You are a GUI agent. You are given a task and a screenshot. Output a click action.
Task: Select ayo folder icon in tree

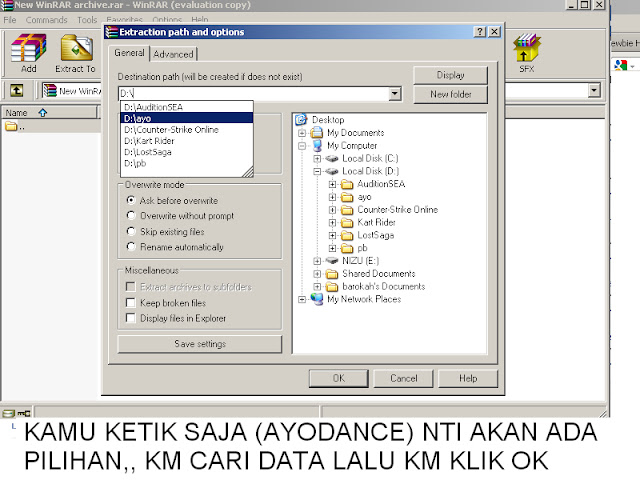tap(347, 197)
